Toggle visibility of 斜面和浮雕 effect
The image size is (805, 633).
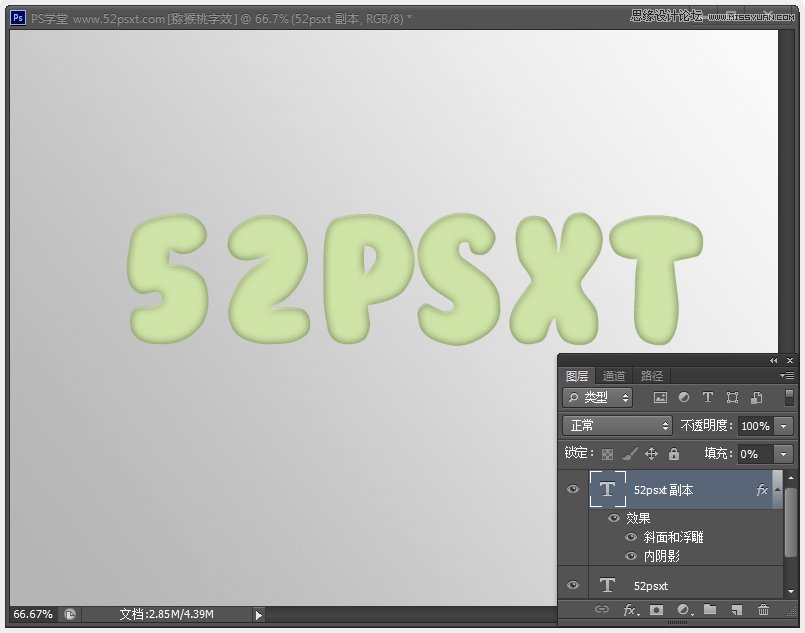[631, 537]
